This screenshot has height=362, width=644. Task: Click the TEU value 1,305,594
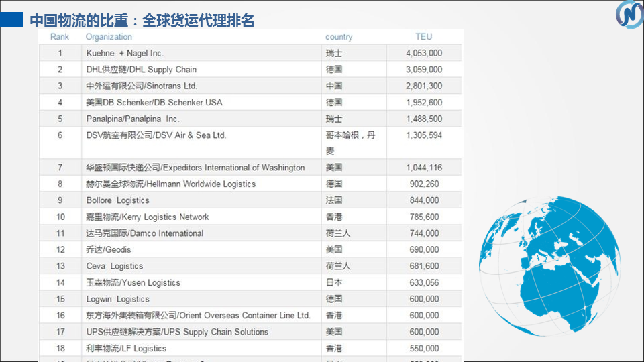pyautogui.click(x=424, y=135)
